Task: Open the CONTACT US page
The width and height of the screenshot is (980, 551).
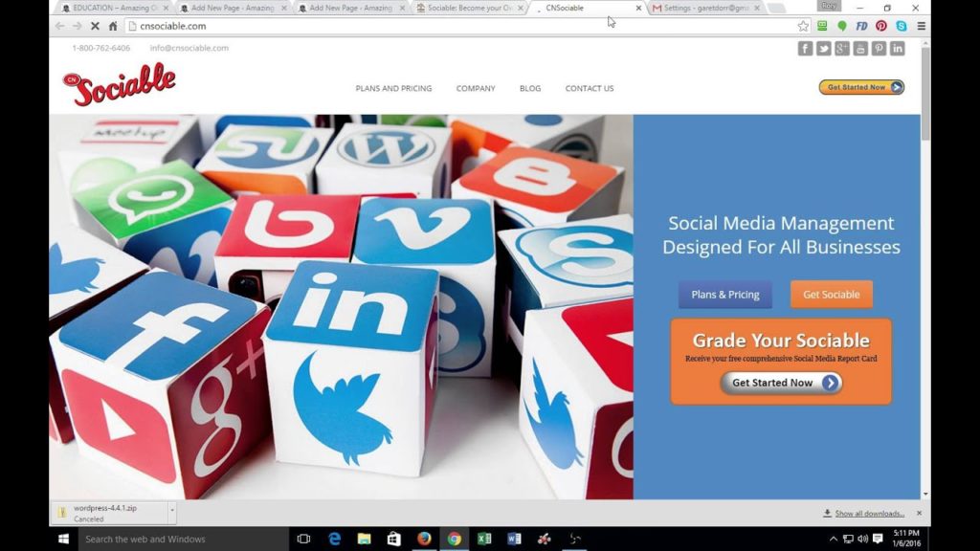Action: click(590, 88)
